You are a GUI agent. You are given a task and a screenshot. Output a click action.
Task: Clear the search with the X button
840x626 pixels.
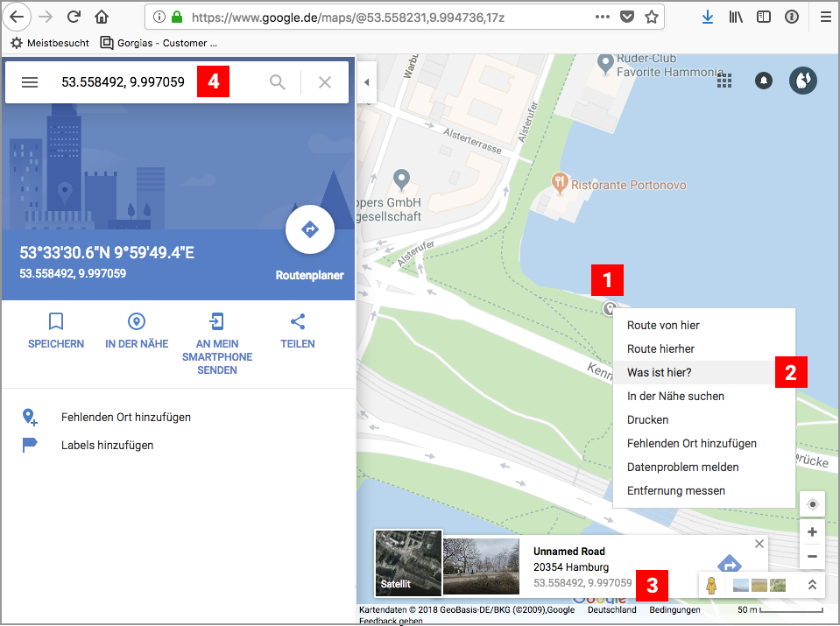(x=325, y=82)
